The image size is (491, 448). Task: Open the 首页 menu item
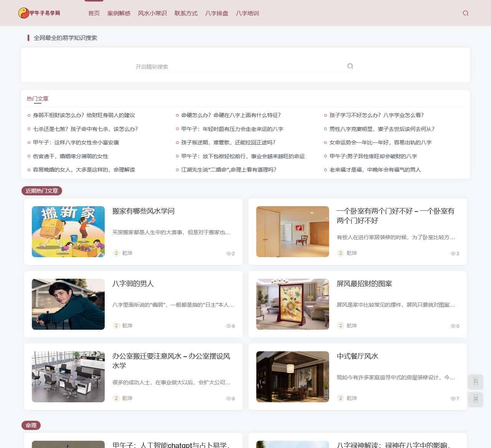(x=94, y=13)
